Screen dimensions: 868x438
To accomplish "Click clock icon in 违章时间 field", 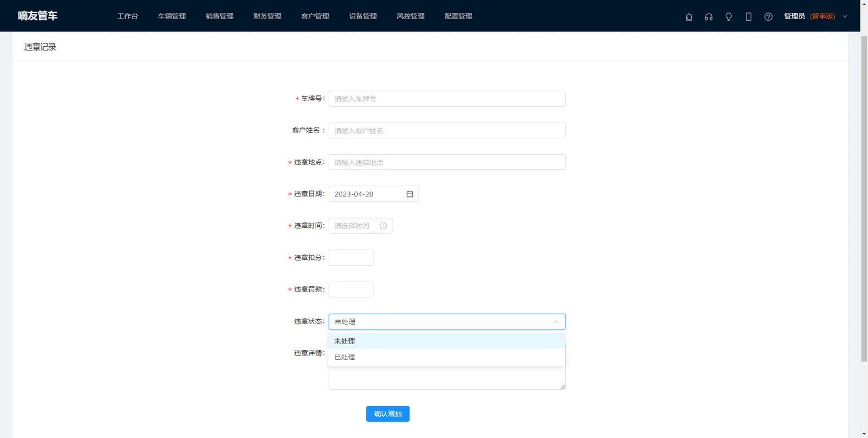I will 384,226.
